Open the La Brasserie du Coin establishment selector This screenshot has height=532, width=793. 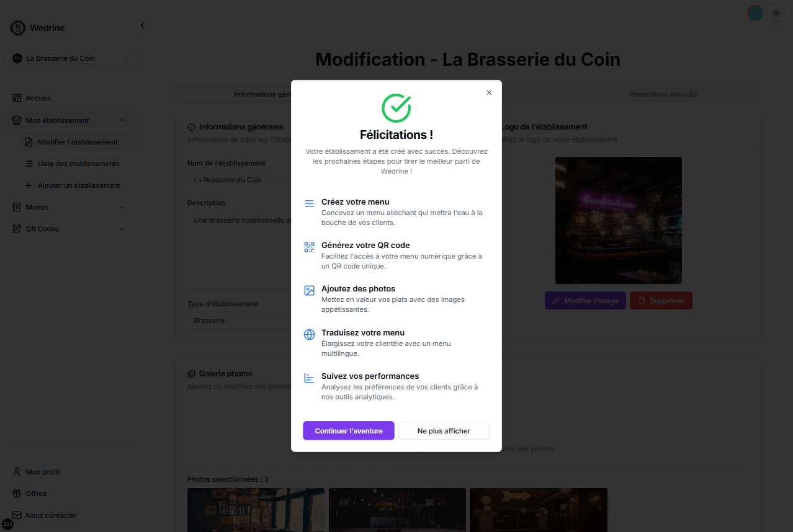pyautogui.click(x=71, y=58)
